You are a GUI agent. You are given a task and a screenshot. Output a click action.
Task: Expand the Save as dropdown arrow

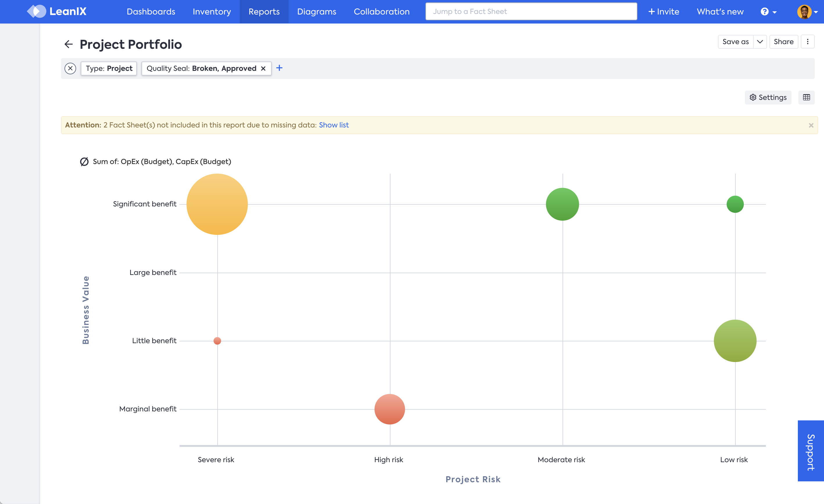pos(760,42)
